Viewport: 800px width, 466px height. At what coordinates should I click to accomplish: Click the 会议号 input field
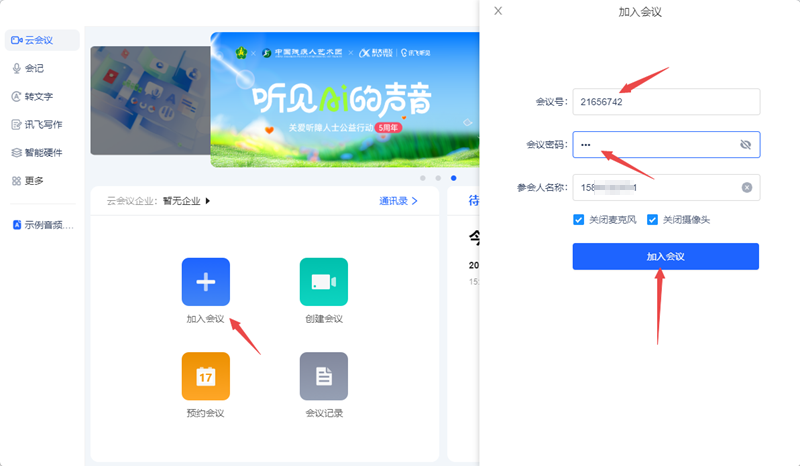[x=666, y=102]
